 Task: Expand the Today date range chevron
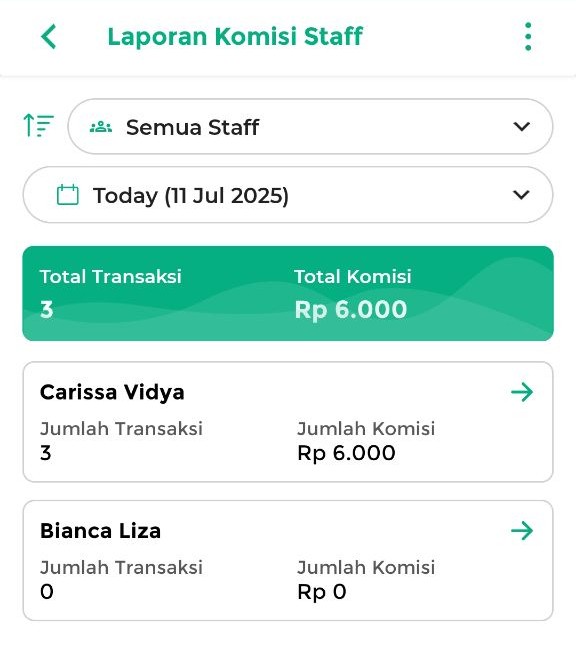pos(521,195)
